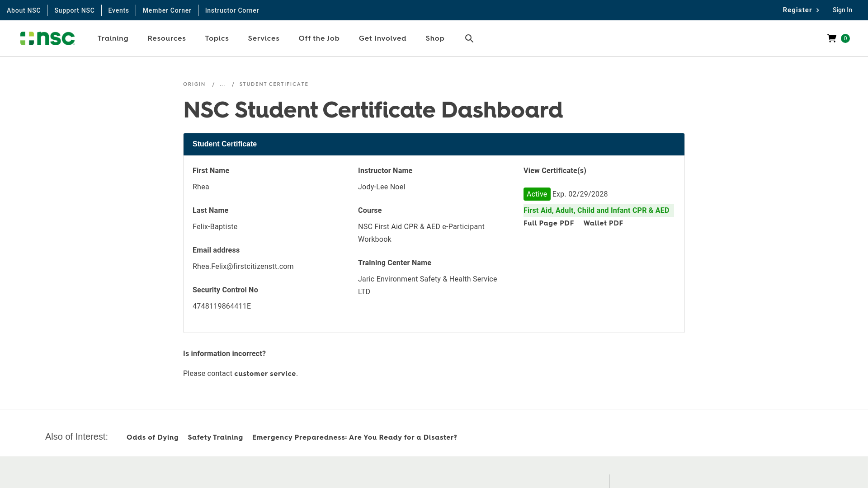This screenshot has width=868, height=488.
Task: Click the STUDENT CERTIFICATE breadcrumb
Action: pyautogui.click(x=274, y=84)
